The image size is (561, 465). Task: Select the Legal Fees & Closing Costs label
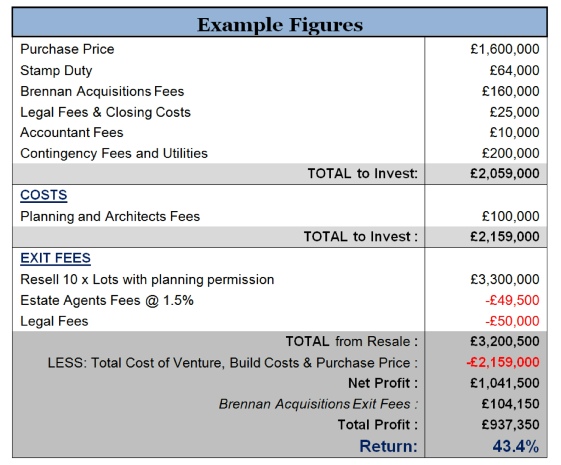coord(106,112)
